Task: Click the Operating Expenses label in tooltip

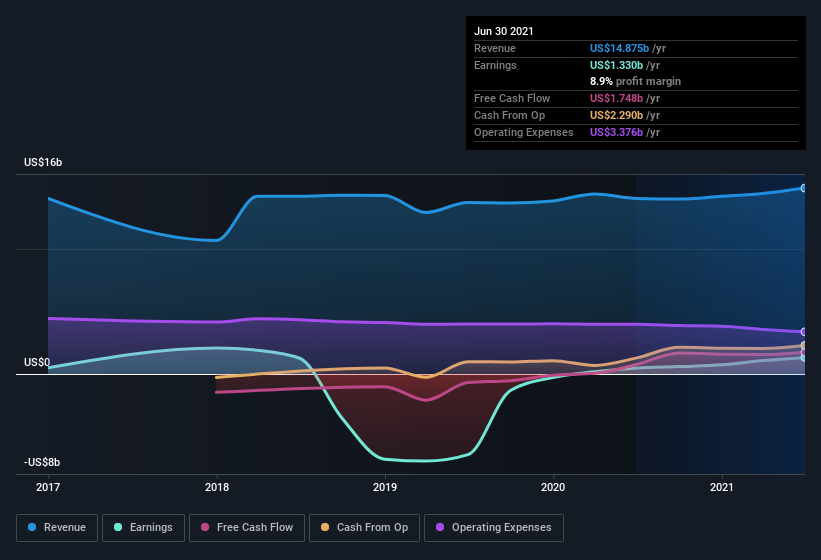Action: click(x=524, y=132)
